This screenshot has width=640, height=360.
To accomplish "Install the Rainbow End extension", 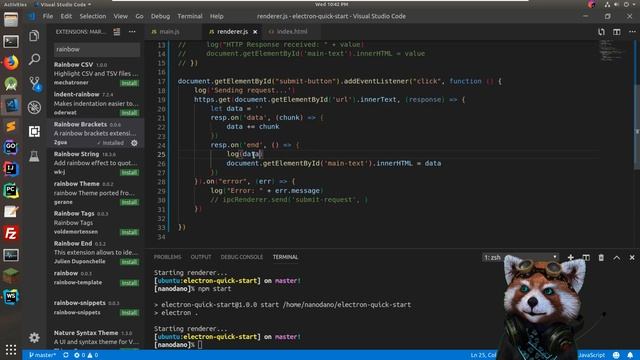I will [129, 262].
